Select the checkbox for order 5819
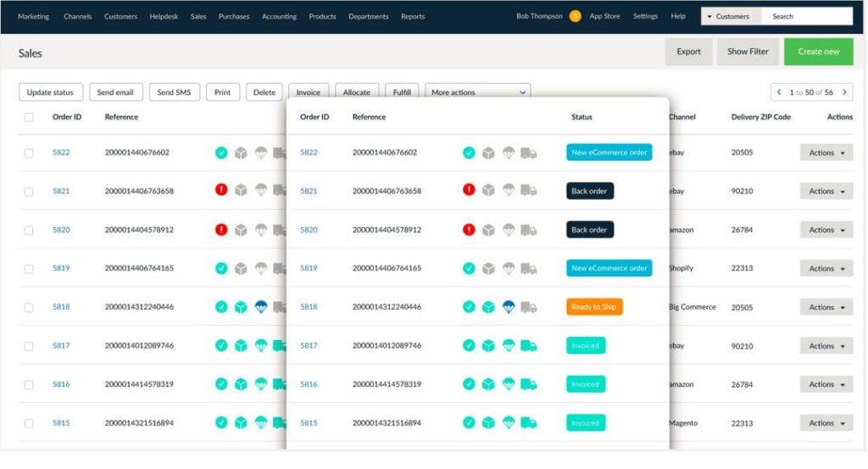The width and height of the screenshot is (868, 469). pos(29,269)
